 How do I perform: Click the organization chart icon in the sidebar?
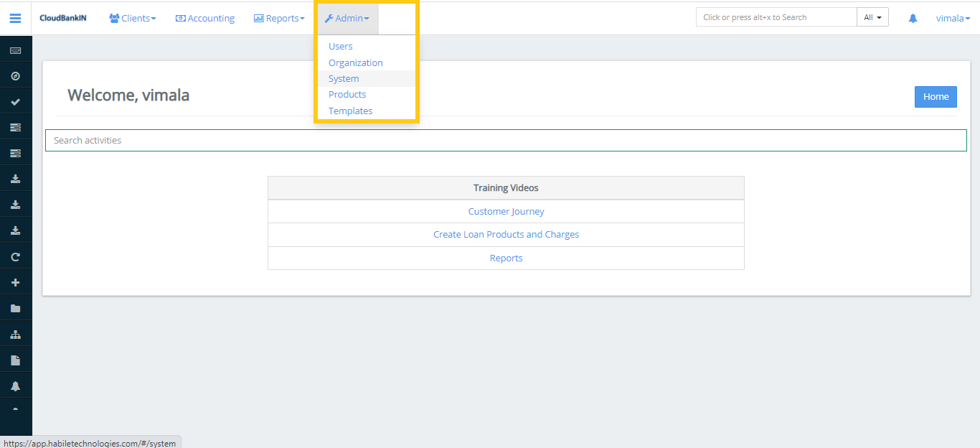(16, 333)
